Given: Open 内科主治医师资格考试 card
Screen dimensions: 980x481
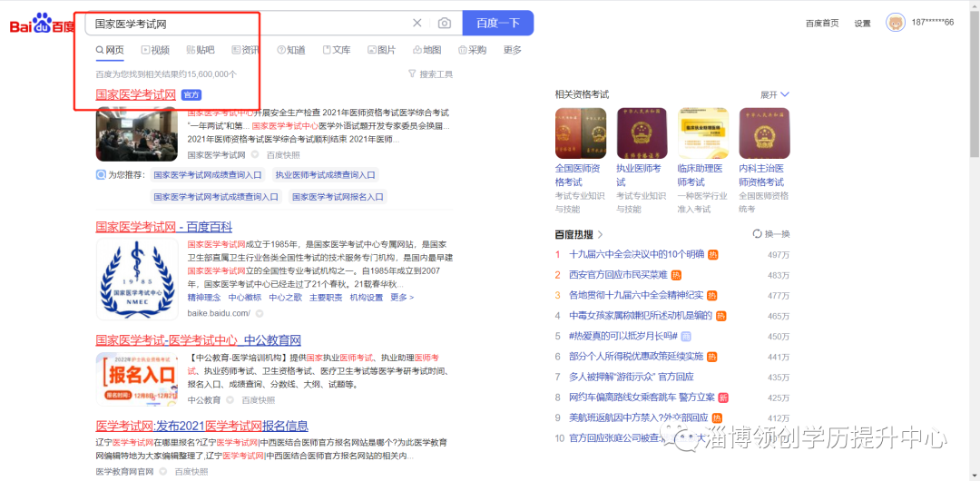Looking at the screenshot, I should point(764,161).
